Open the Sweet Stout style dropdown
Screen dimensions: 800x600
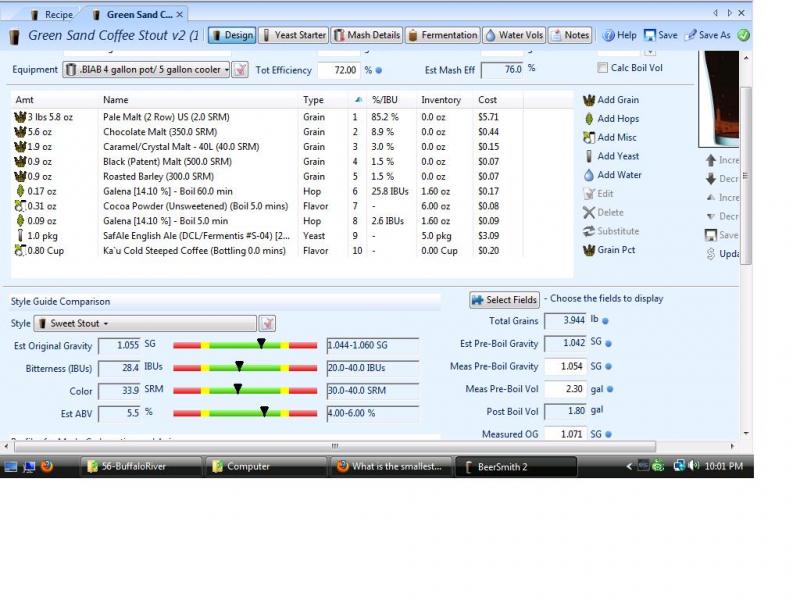(x=145, y=323)
